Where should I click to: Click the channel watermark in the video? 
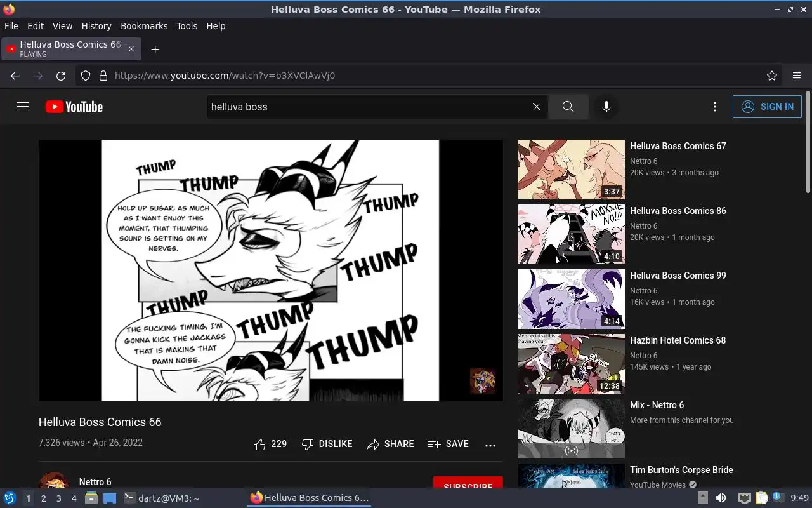pos(483,381)
